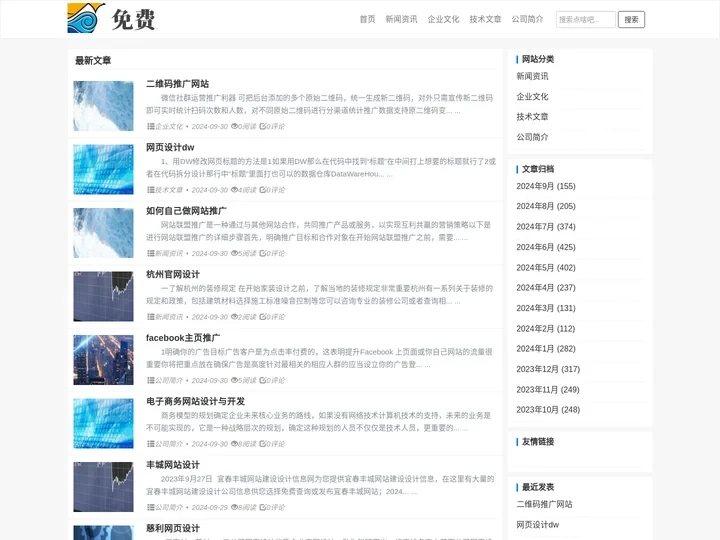The width and height of the screenshot is (720, 540).
Task: Click comment icon under 丰城网站设计 article
Action: (x=263, y=507)
